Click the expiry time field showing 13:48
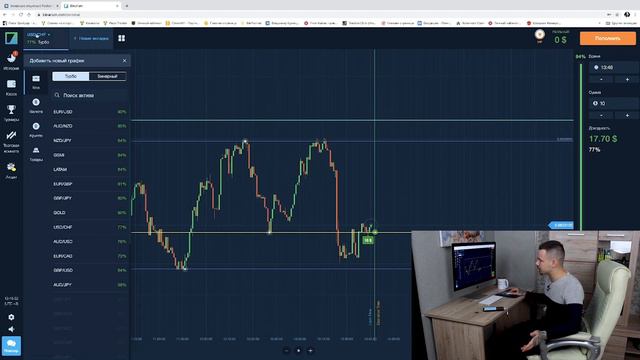The width and height of the screenshot is (640, 360). (614, 67)
